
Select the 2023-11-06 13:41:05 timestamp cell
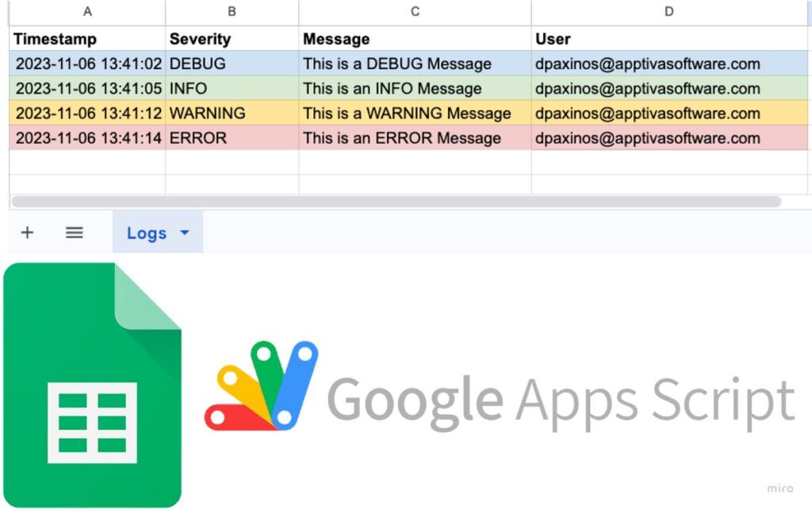click(87, 89)
